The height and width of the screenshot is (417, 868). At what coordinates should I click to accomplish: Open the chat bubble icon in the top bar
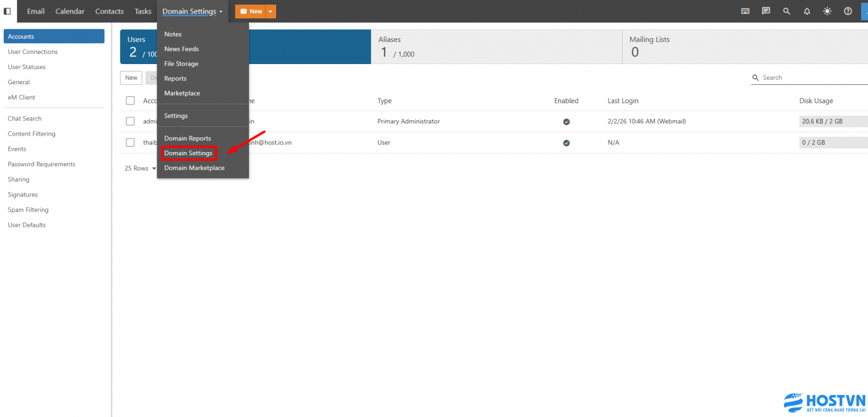(x=765, y=11)
